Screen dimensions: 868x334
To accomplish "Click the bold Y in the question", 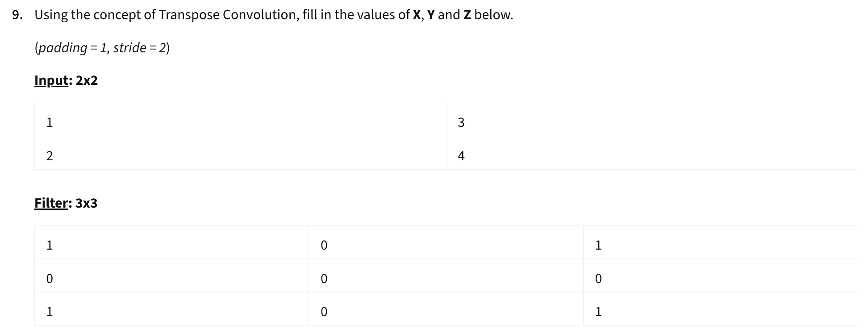I will 431,15.
